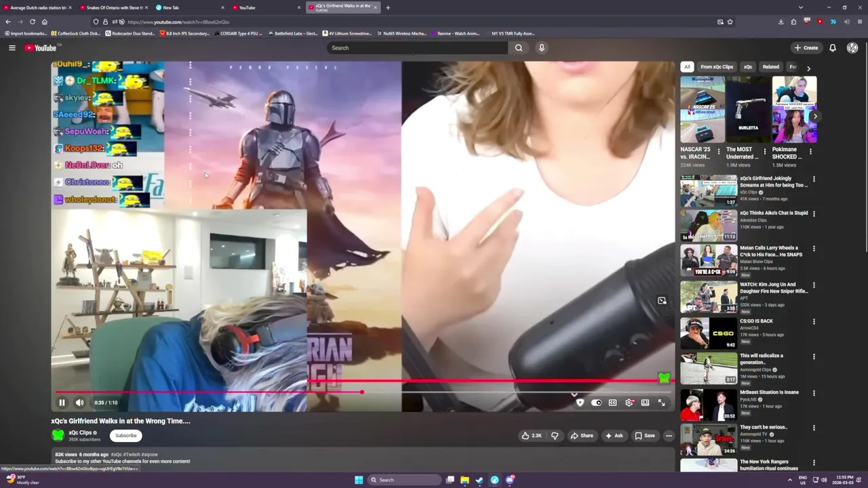Screen dimensions: 868x488
Task: Open the more actions ellipsis under the video
Action: tap(669, 436)
